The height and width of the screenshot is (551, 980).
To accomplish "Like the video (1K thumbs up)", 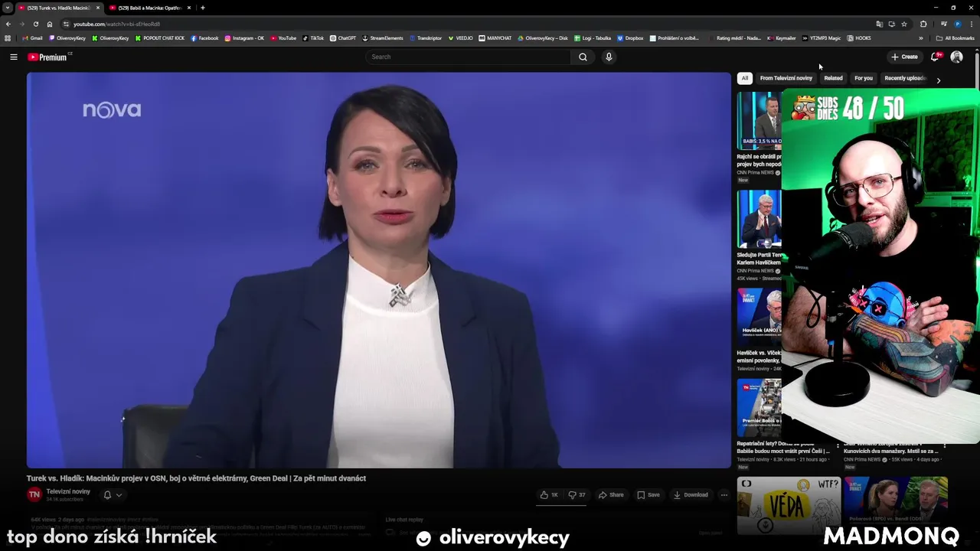I will click(x=549, y=495).
